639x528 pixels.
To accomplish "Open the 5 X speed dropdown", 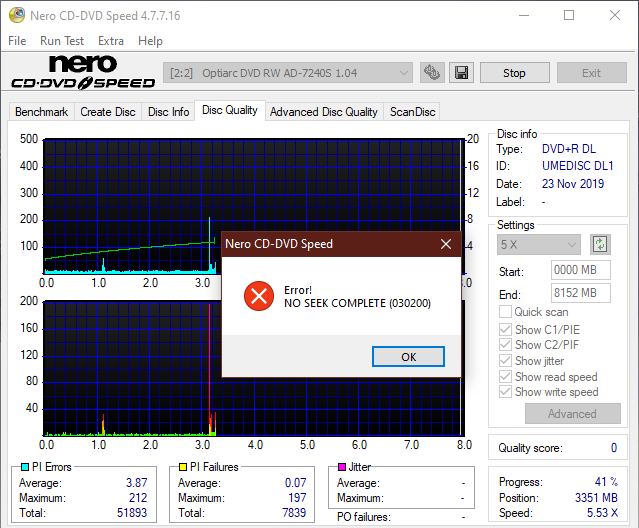I will [538, 245].
